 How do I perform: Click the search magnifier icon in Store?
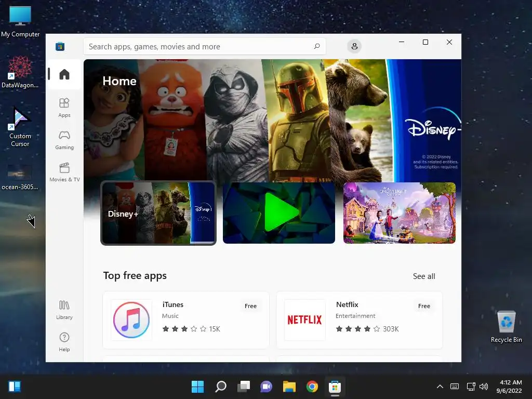[317, 46]
